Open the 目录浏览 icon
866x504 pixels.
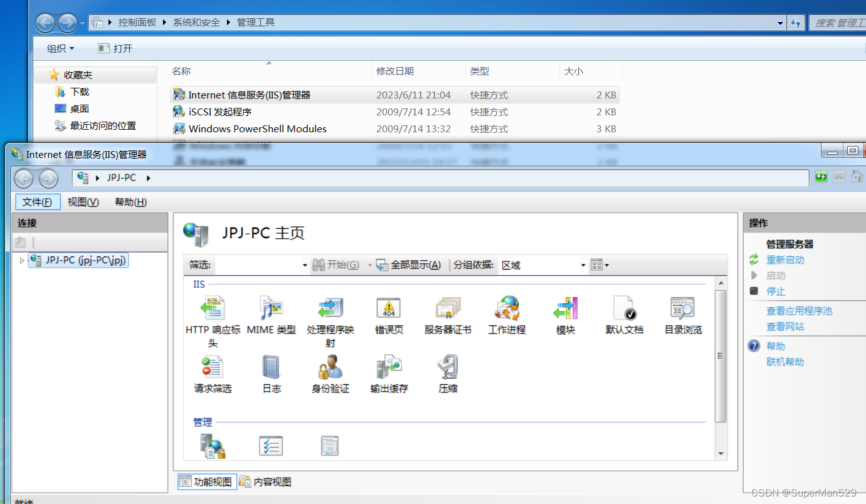tap(683, 308)
